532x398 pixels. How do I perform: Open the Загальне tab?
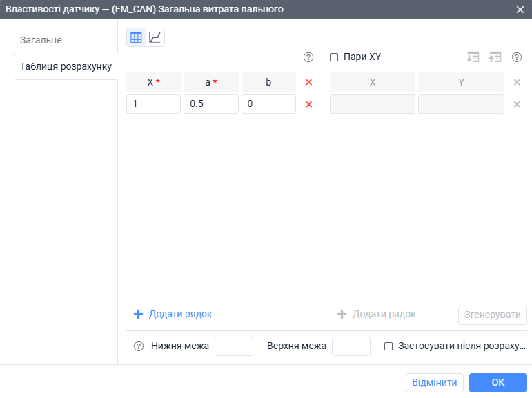pos(41,40)
